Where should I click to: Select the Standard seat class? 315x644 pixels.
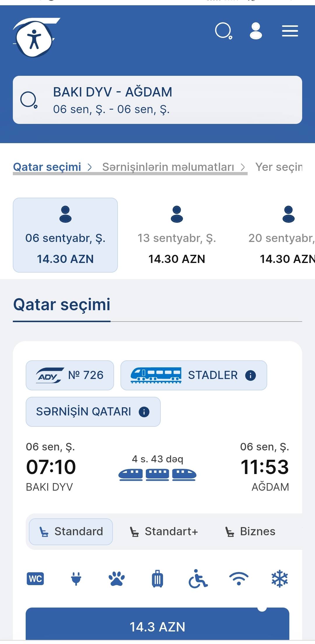click(71, 531)
